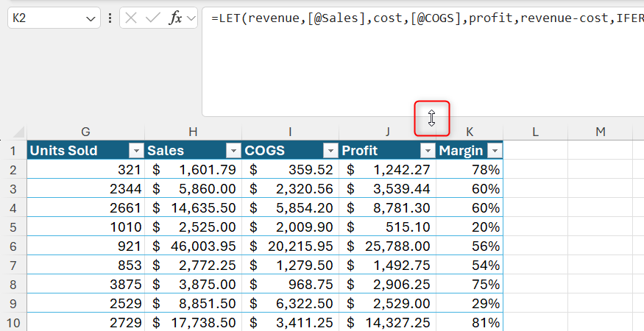Screen dimensions: 644x331
Task: Select the Margin cell showing 75%
Action: [x=470, y=285]
